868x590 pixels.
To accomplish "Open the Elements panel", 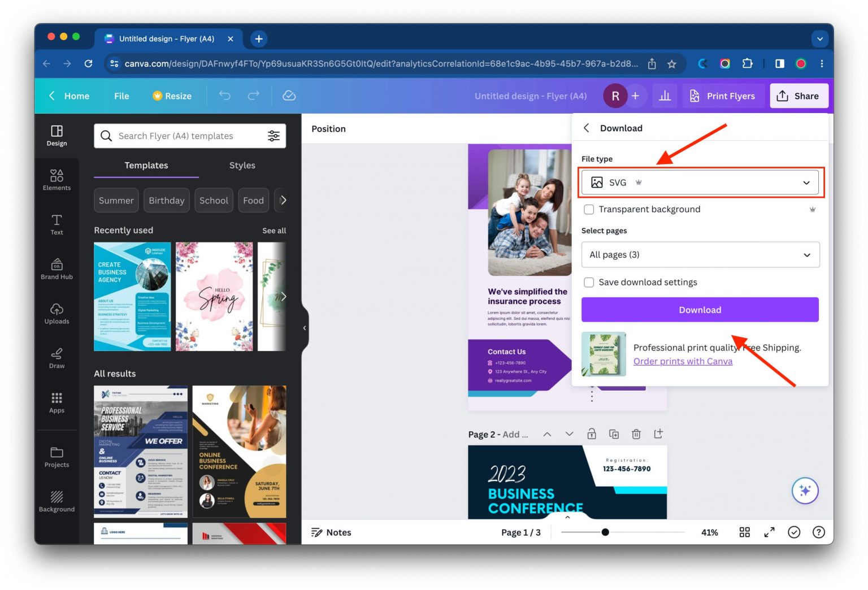I will tap(56, 180).
